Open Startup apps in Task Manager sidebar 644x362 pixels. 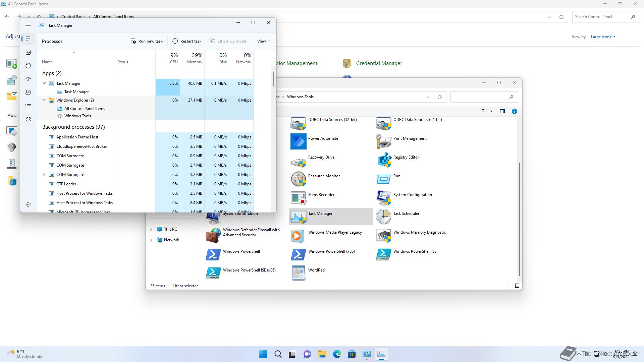click(28, 79)
